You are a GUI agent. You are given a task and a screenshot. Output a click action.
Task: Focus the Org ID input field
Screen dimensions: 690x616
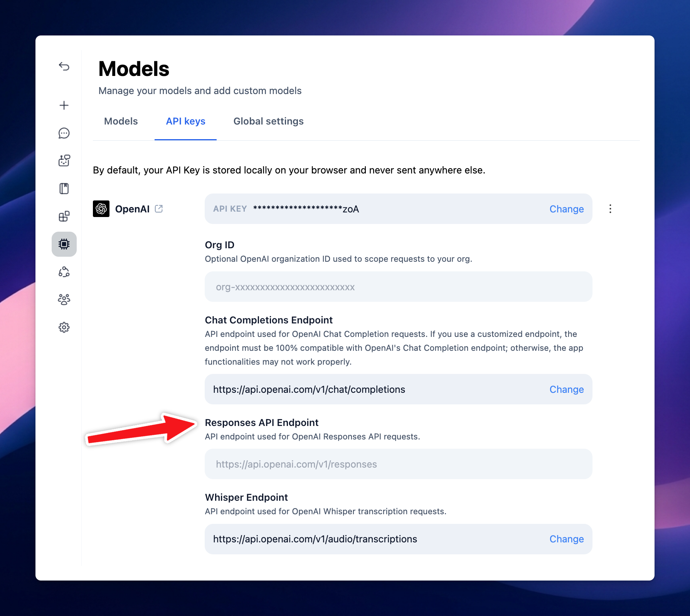(398, 287)
